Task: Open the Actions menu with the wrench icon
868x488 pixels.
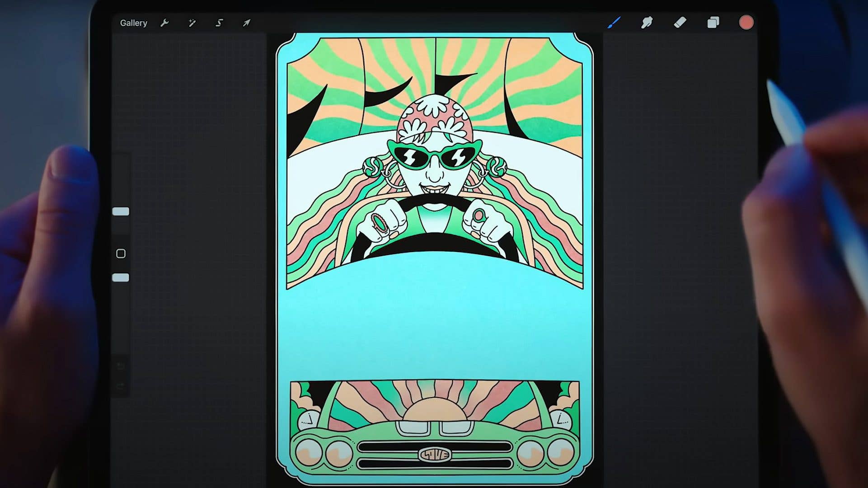Action: click(165, 23)
